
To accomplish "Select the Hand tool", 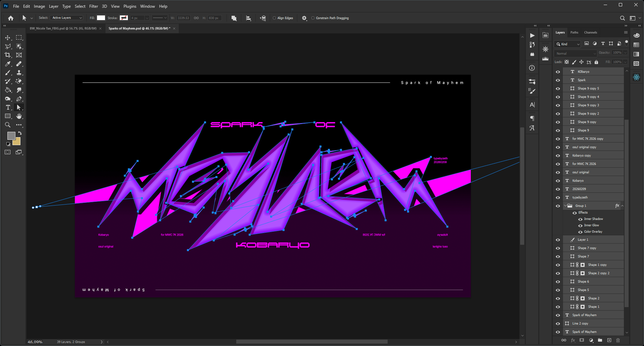I will point(19,116).
